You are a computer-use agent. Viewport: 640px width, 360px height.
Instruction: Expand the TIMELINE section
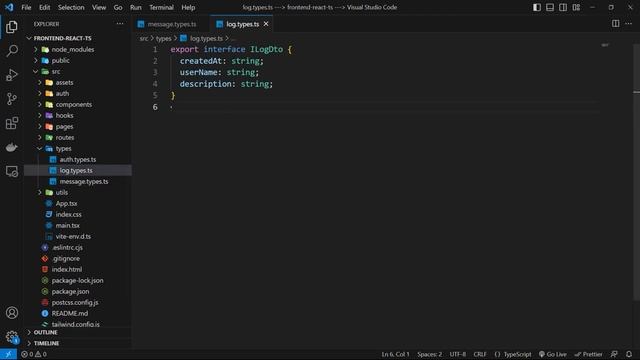click(x=46, y=343)
